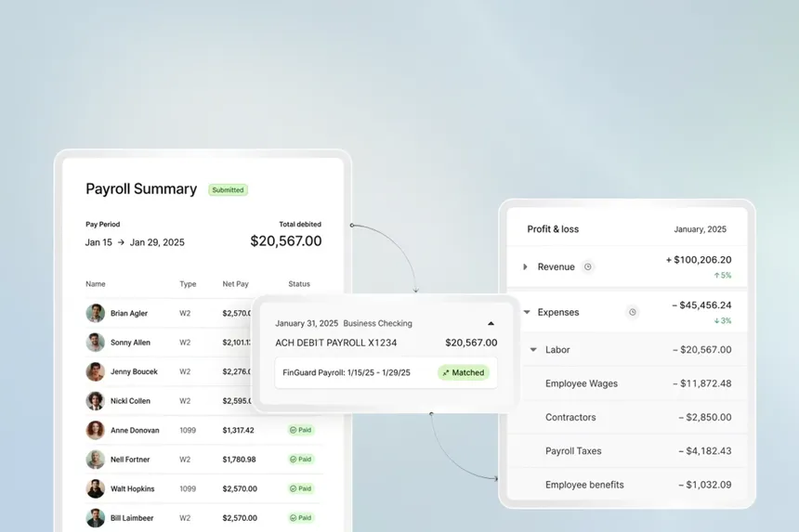Image resolution: width=799 pixels, height=532 pixels.
Task: Collapse the Labor subsection triangle
Action: [x=533, y=350]
